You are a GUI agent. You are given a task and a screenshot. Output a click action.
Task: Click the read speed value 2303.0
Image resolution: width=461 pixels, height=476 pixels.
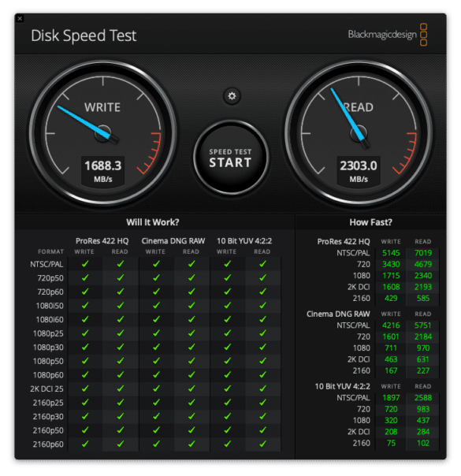359,165
